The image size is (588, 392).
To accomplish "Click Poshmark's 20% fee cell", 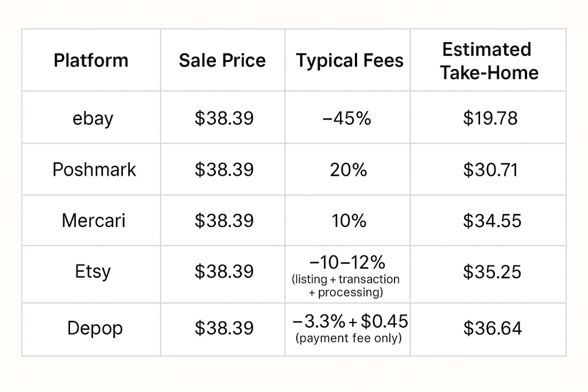I will point(349,170).
